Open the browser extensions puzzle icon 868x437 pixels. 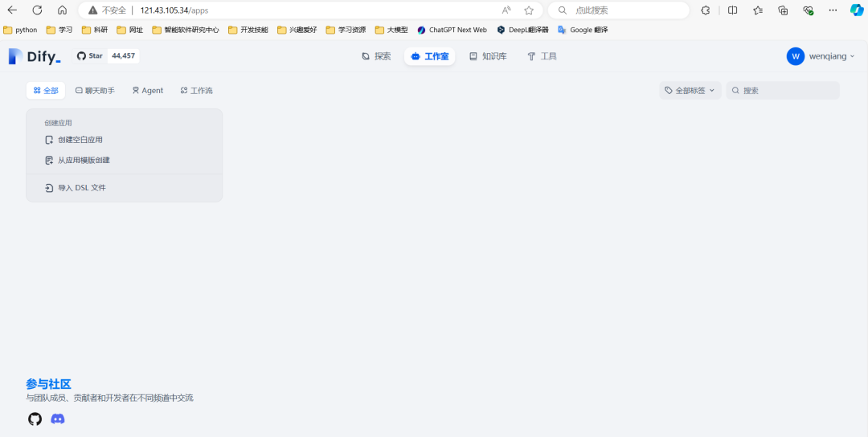coord(706,10)
